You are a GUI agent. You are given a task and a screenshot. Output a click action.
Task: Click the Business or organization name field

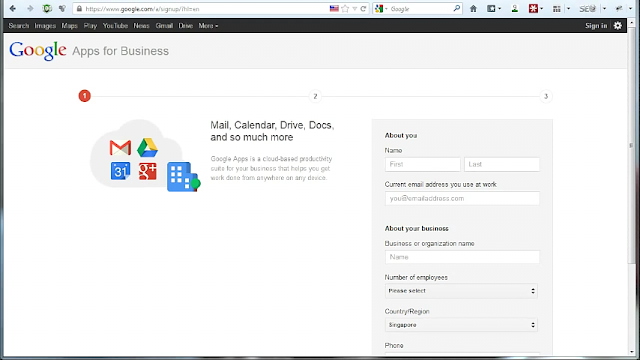[x=462, y=257]
